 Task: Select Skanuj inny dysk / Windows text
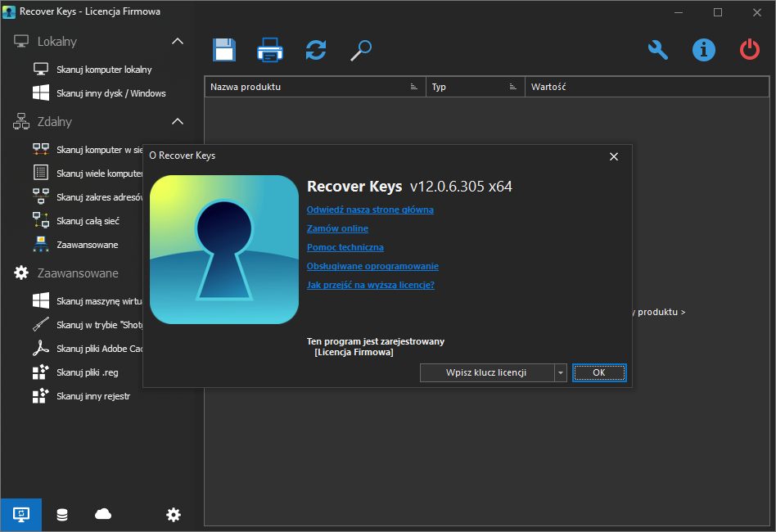click(x=111, y=93)
